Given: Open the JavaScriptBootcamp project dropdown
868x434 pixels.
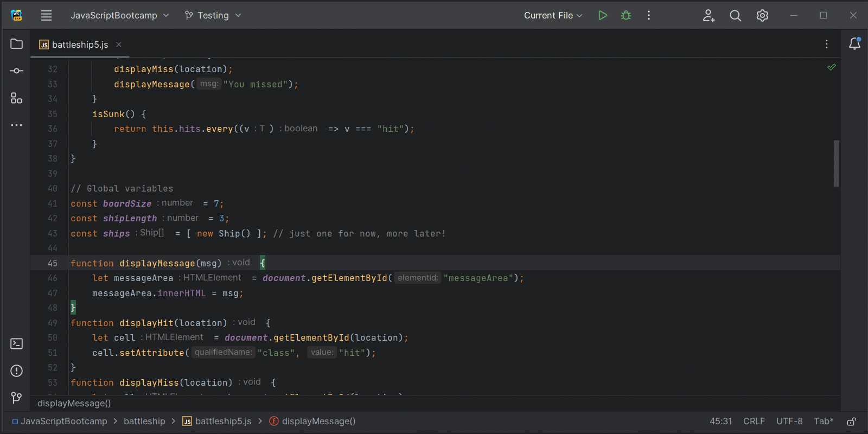Looking at the screenshot, I should click(119, 15).
